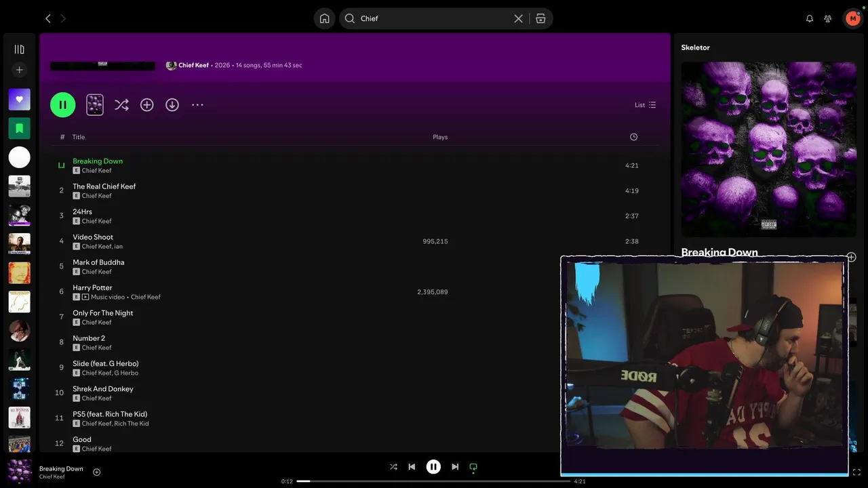
Task: Enable shuffle for this album
Action: (x=121, y=104)
